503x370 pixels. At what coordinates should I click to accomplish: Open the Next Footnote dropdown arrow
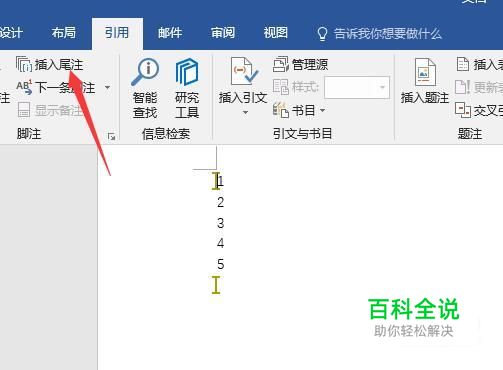107,87
